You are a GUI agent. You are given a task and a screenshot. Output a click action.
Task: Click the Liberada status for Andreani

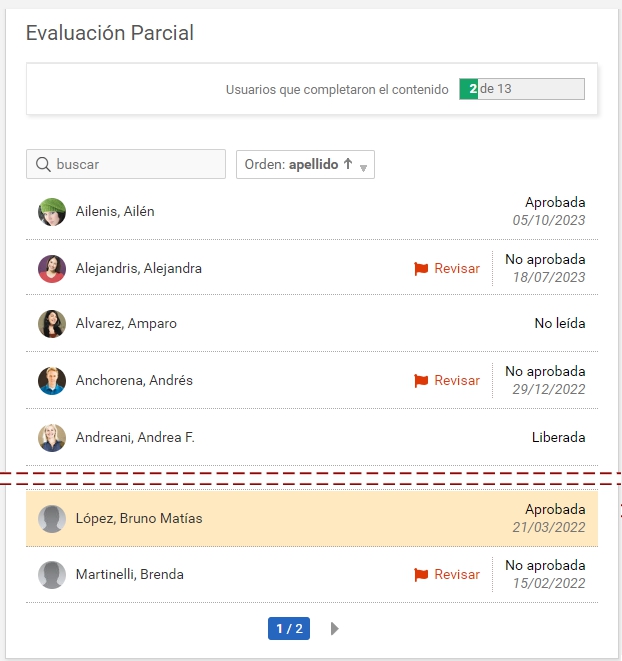click(558, 437)
